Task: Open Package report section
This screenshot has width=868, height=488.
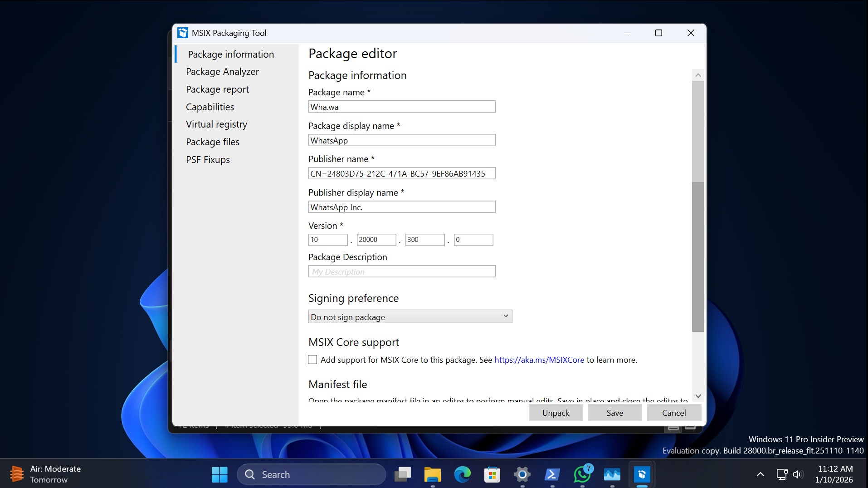Action: click(x=217, y=89)
